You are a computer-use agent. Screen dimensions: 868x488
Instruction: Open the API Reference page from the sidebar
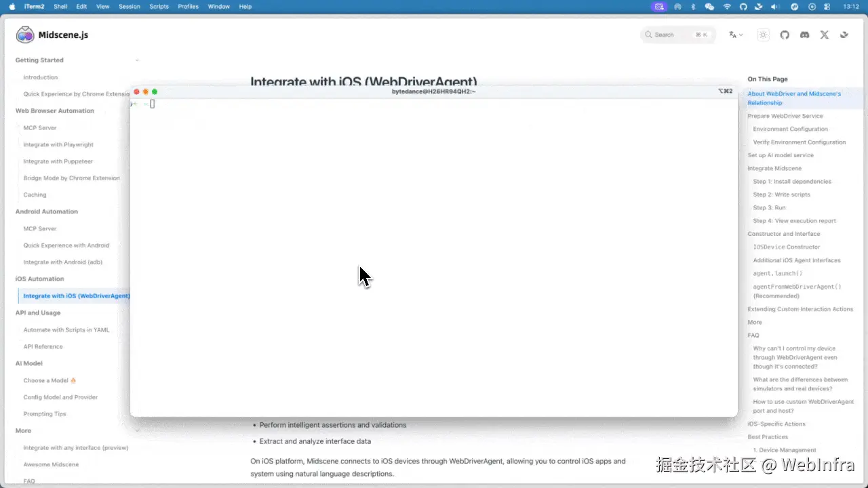point(43,346)
